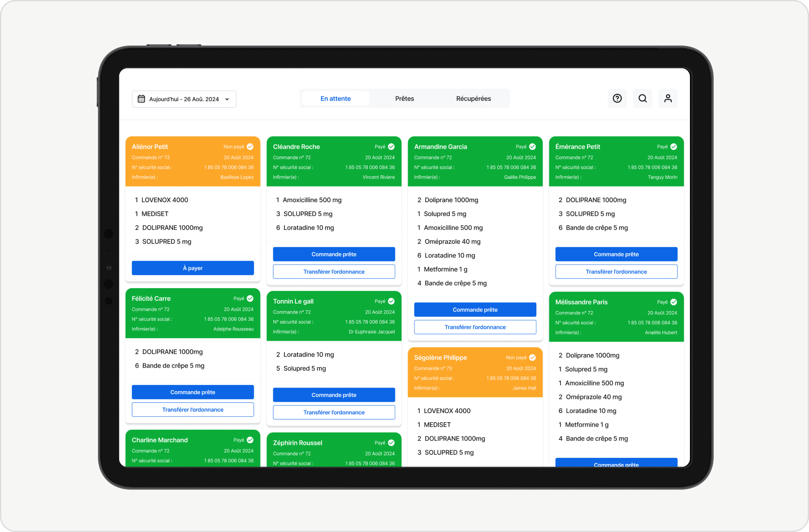The width and height of the screenshot is (809, 532).
Task: Expand the date dropdown chevron
Action: tap(227, 99)
